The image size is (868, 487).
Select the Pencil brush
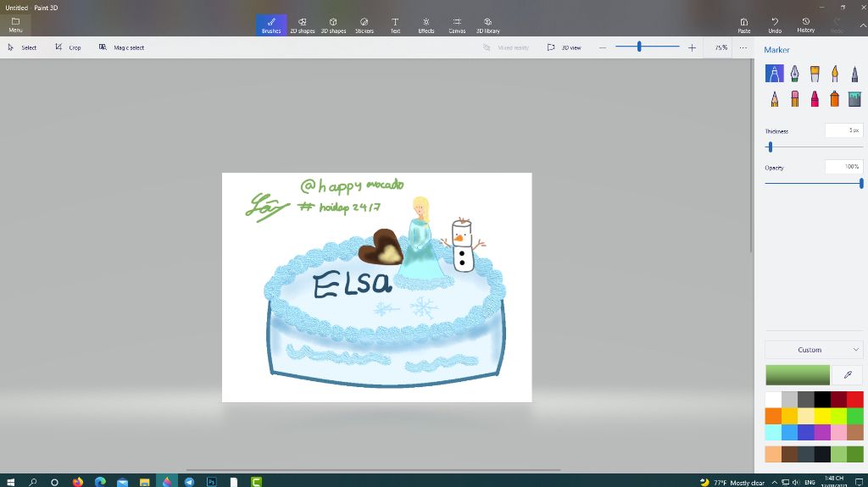(x=775, y=98)
